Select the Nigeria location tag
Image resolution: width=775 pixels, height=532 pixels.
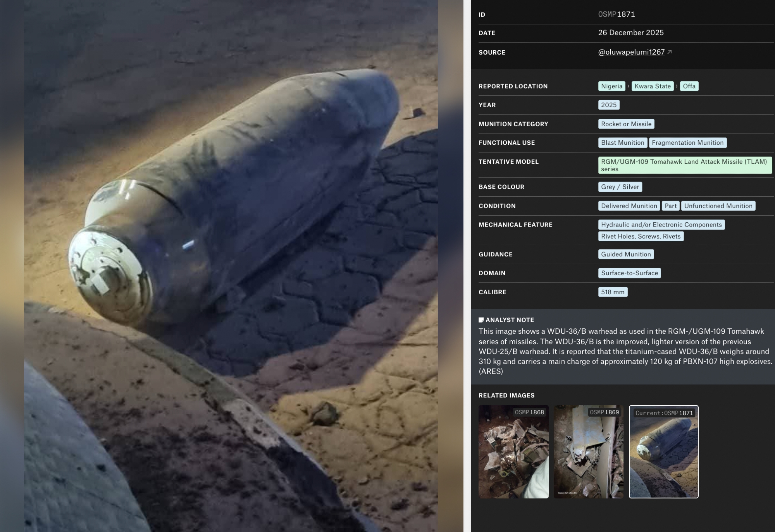point(611,86)
